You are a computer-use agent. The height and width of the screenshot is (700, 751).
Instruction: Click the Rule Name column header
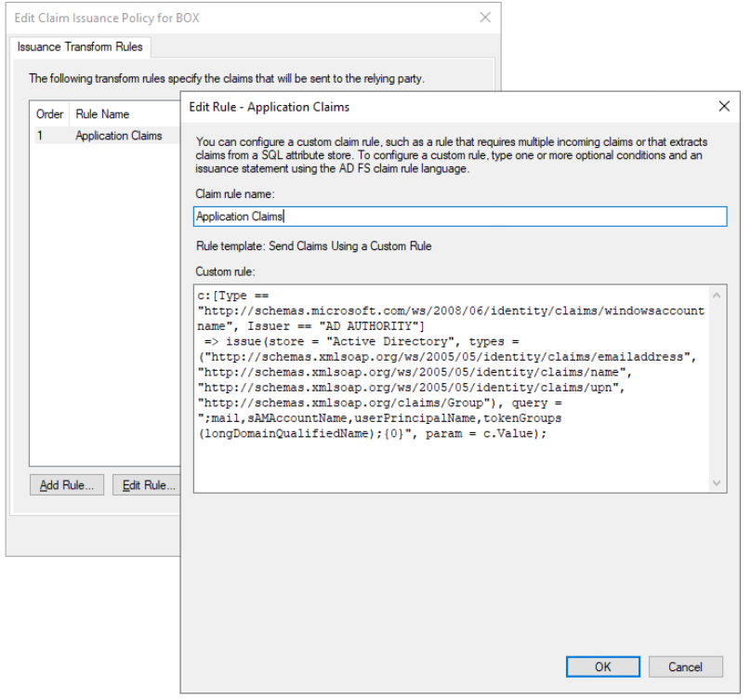click(x=102, y=114)
